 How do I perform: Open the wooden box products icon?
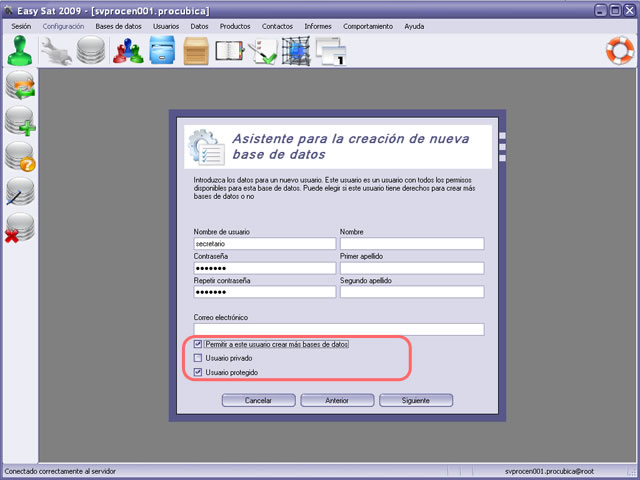click(196, 51)
